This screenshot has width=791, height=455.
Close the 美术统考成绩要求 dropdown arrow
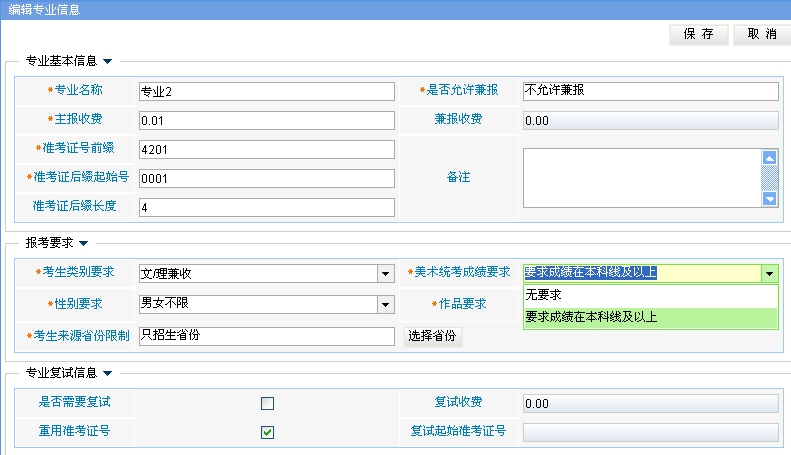coord(768,274)
